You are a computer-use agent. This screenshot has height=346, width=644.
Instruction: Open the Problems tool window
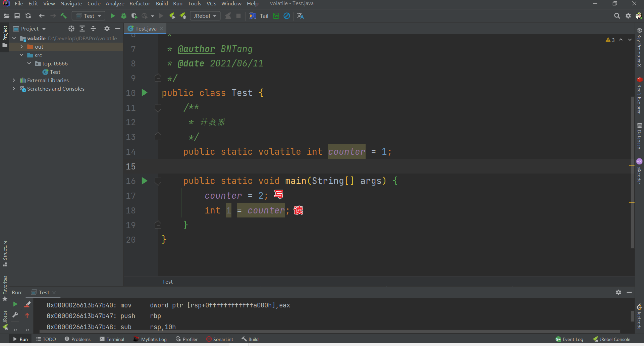pyautogui.click(x=77, y=339)
